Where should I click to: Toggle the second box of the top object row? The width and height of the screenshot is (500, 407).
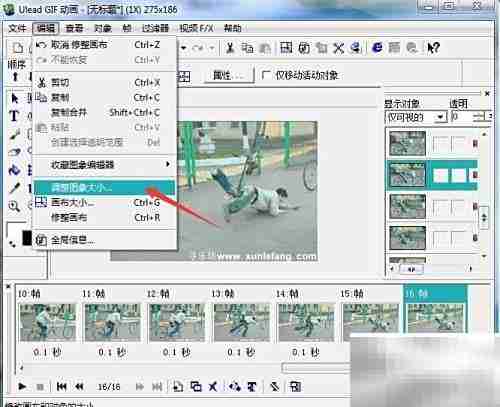(458, 144)
